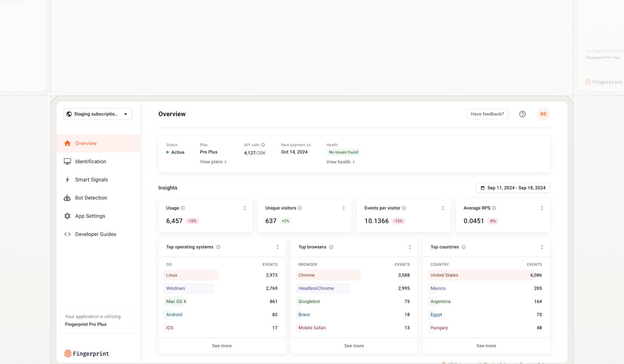The width and height of the screenshot is (624, 364).
Task: Toggle the Top countries widget selector
Action: pos(542,247)
